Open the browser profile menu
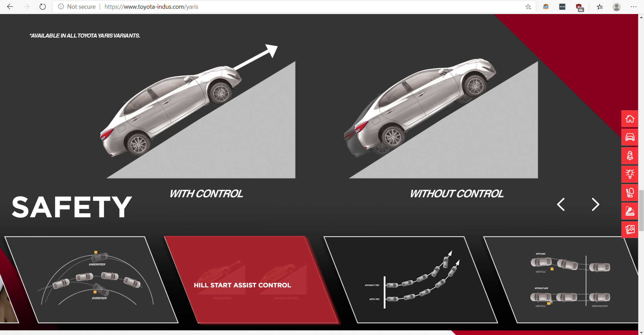Image resolution: width=644 pixels, height=335 pixels. (x=616, y=7)
